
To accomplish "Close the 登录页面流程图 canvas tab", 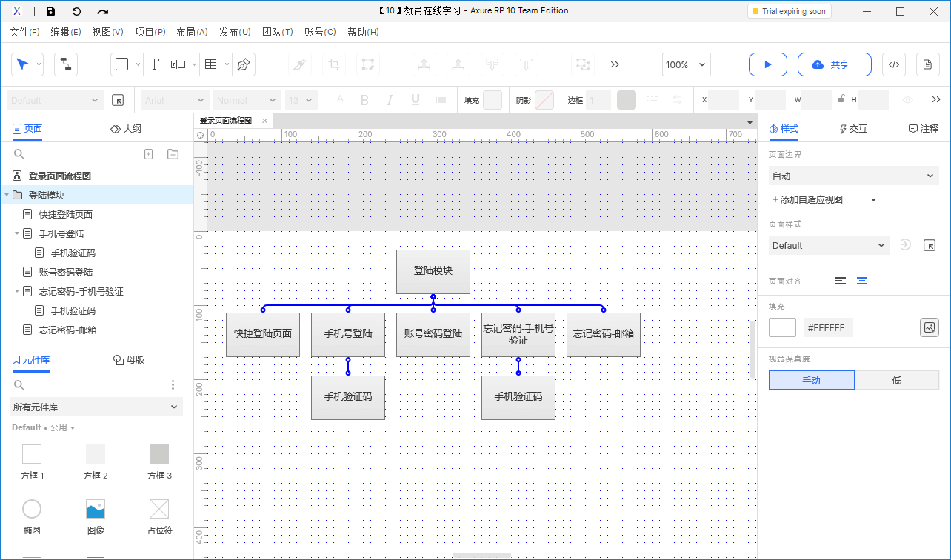I will click(264, 121).
